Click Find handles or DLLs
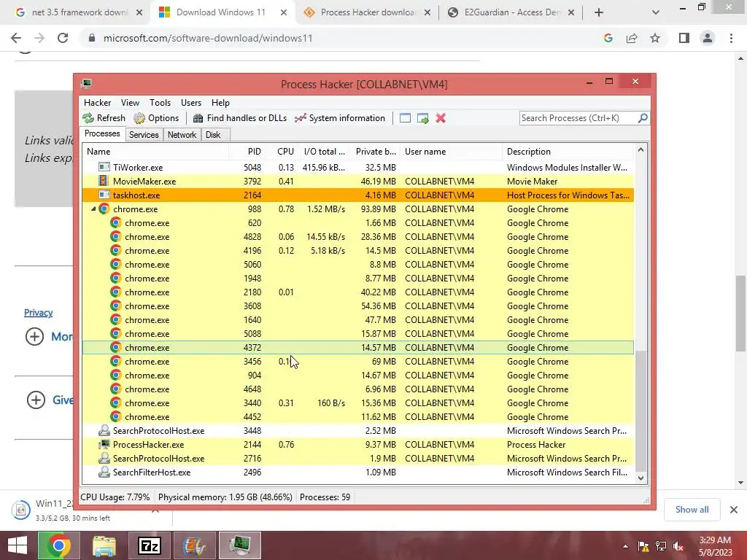747x560 pixels. 239,118
